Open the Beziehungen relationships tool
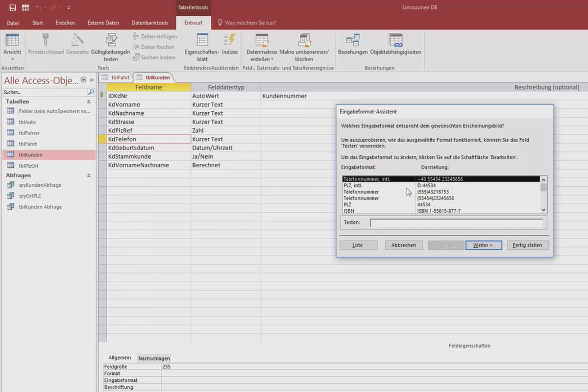The width and height of the screenshot is (588, 392). pyautogui.click(x=353, y=44)
